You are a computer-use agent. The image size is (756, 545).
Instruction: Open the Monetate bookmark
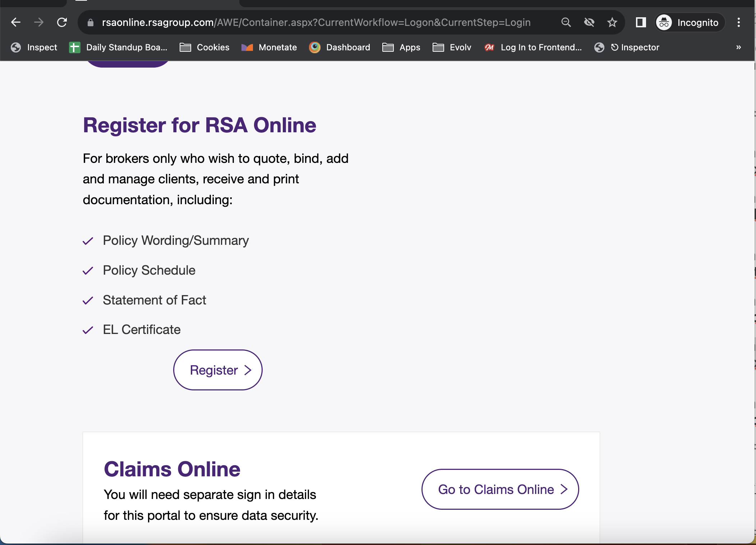(x=269, y=47)
